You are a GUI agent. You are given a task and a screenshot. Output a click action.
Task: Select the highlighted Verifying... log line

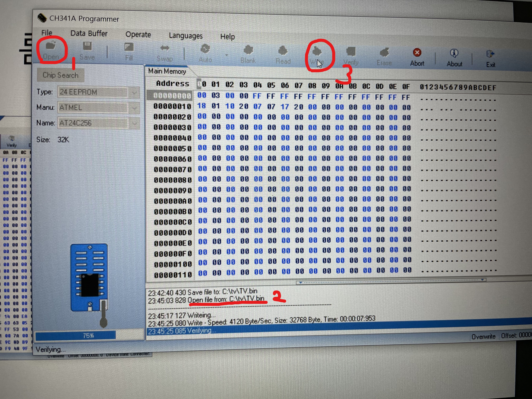point(182,331)
